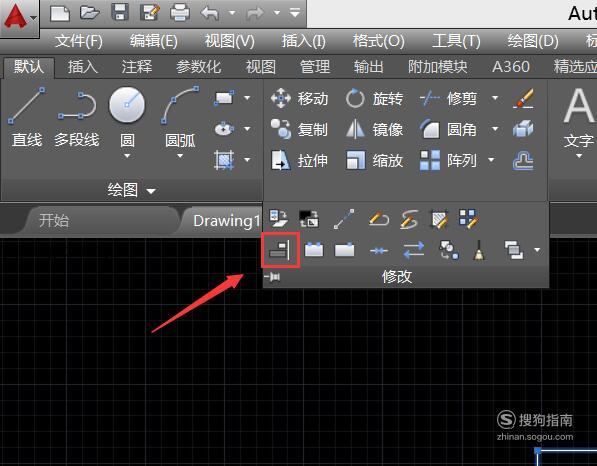This screenshot has width=597, height=466.
Task: Switch to the 附加模块 ribbon tab
Action: (437, 67)
